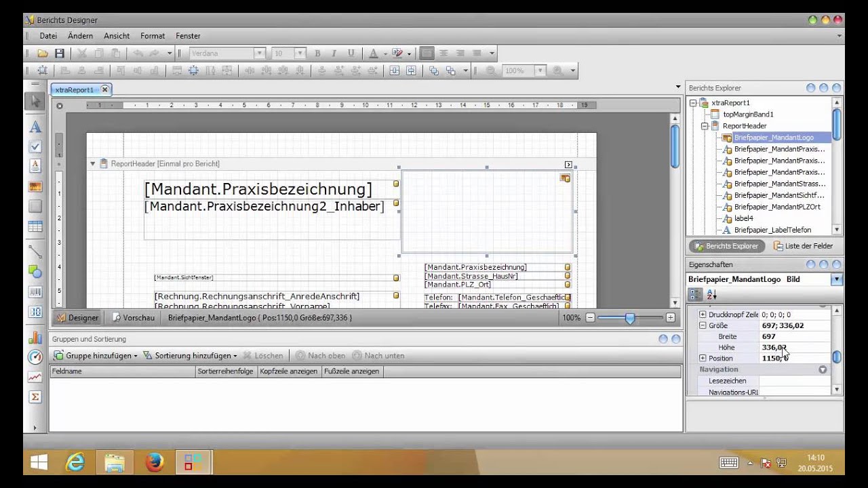868x488 pixels.
Task: Click Gruppe hinzufügen button
Action: pos(96,355)
